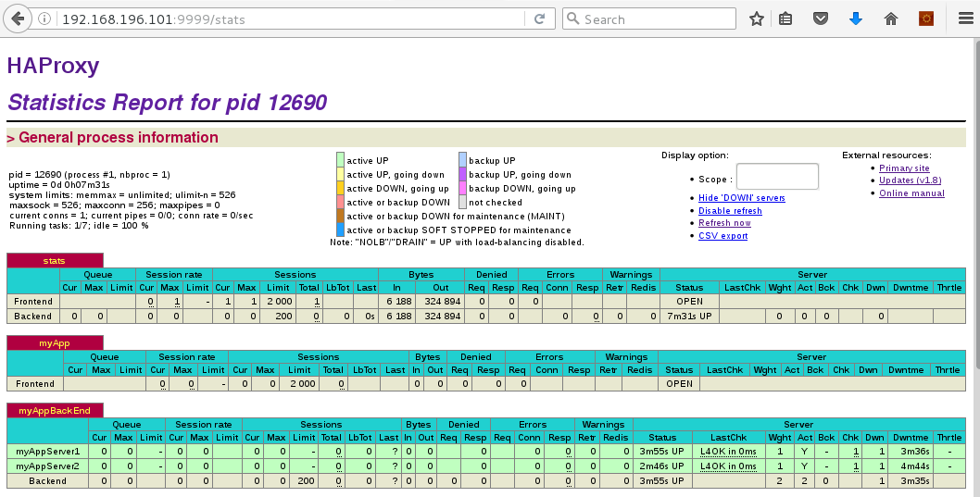Click the browser back arrow button

pos(19,19)
